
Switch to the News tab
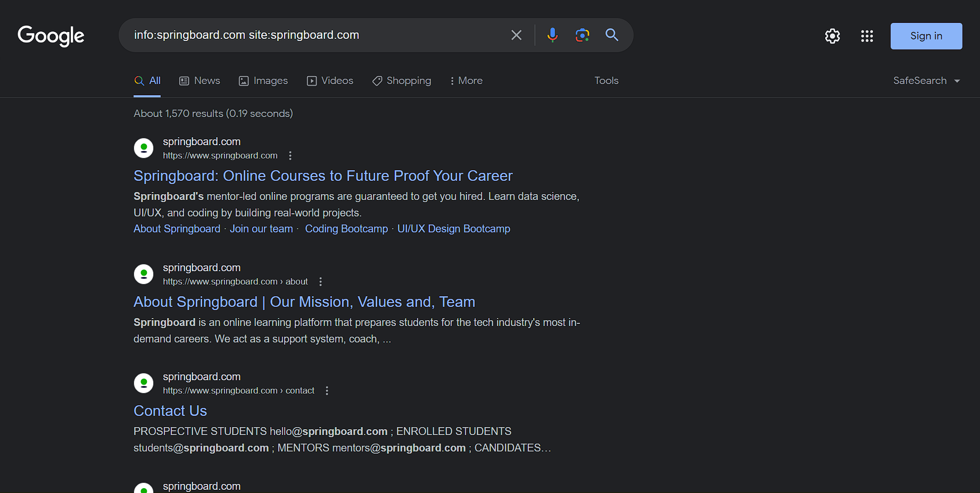(200, 81)
